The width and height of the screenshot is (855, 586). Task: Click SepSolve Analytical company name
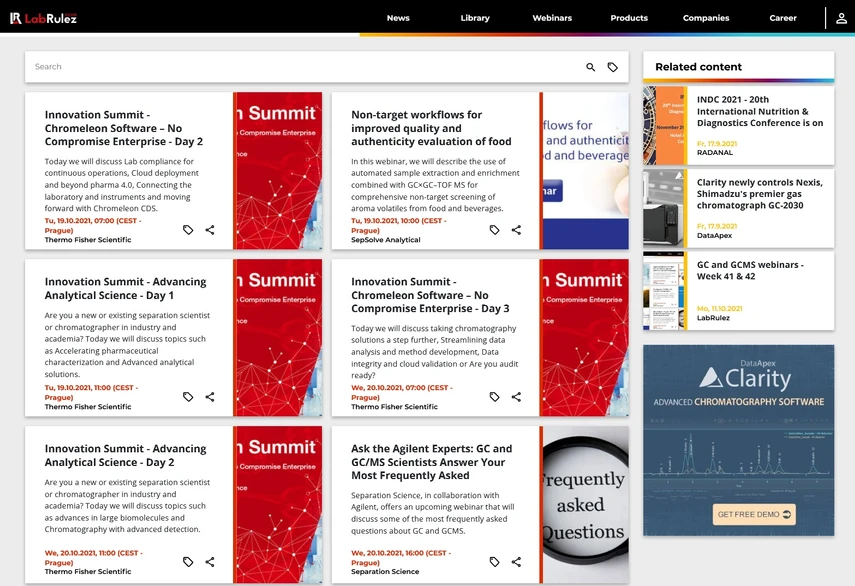click(x=386, y=240)
